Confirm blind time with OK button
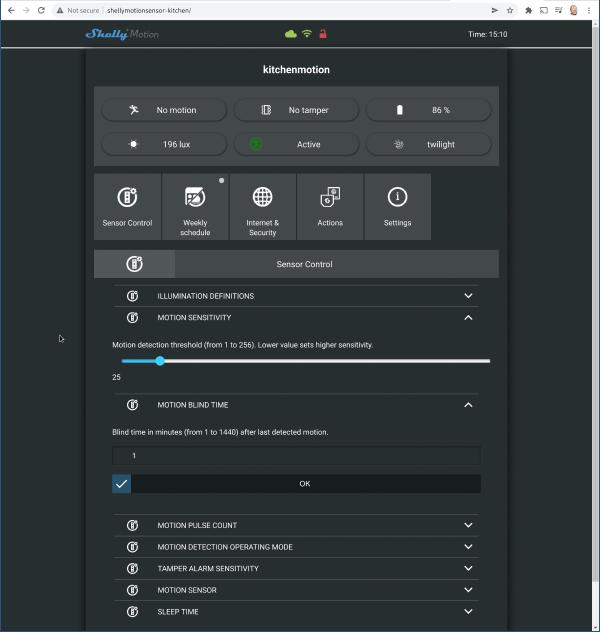Image resolution: width=600 pixels, height=632 pixels. (x=305, y=484)
